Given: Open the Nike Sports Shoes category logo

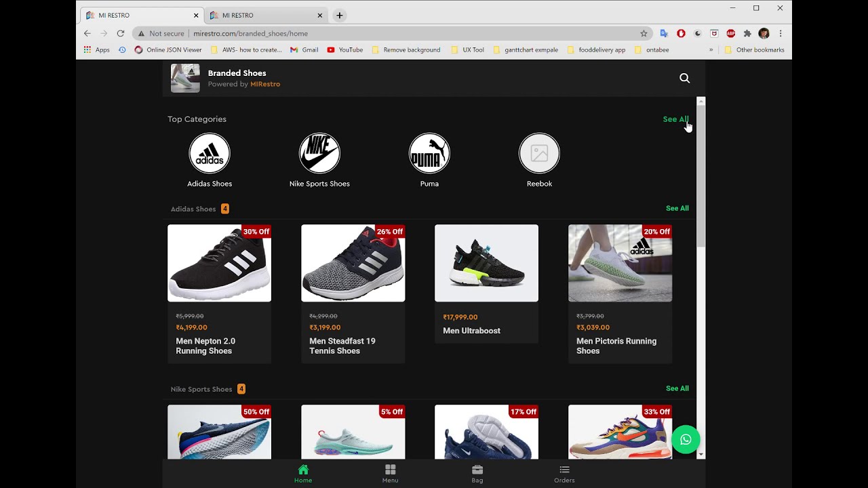Looking at the screenshot, I should [x=319, y=153].
